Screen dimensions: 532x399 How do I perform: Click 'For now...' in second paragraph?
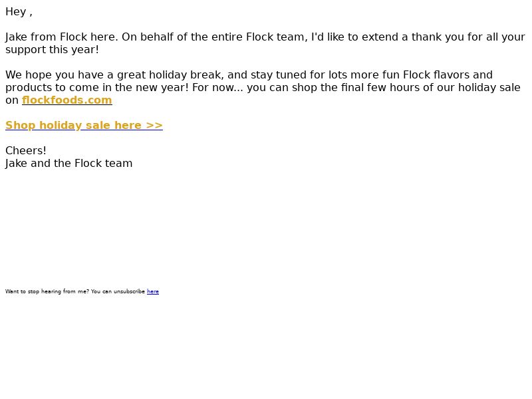[x=217, y=88]
